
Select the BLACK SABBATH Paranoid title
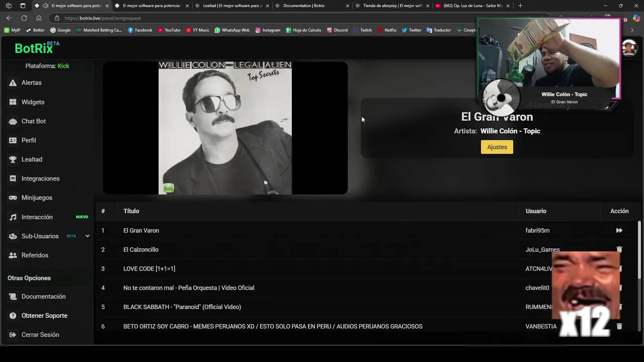coord(182,307)
